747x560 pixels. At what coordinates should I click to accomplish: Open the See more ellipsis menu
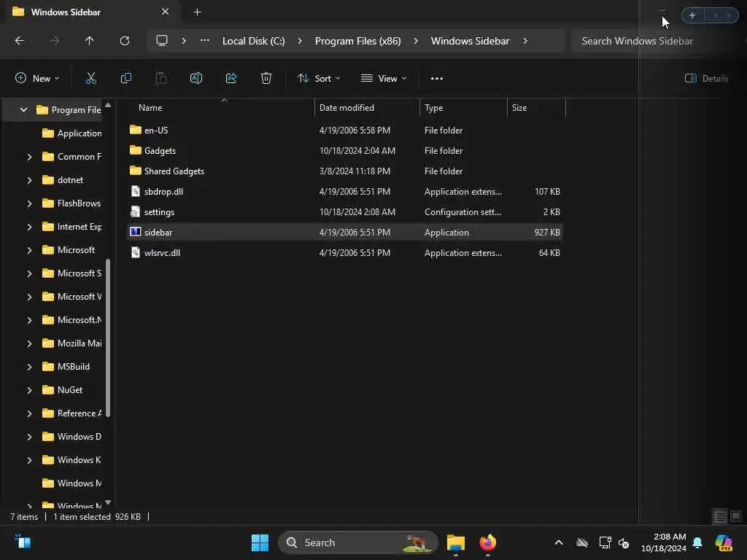click(436, 79)
